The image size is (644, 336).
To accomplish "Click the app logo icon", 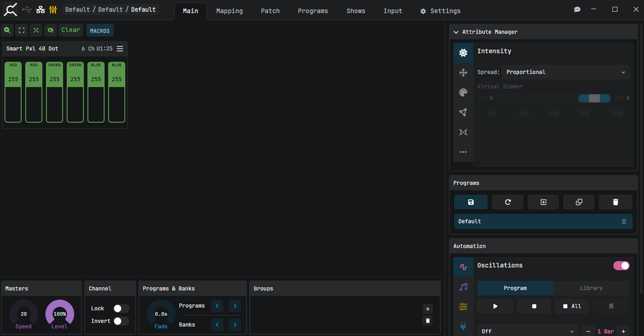I will [11, 9].
